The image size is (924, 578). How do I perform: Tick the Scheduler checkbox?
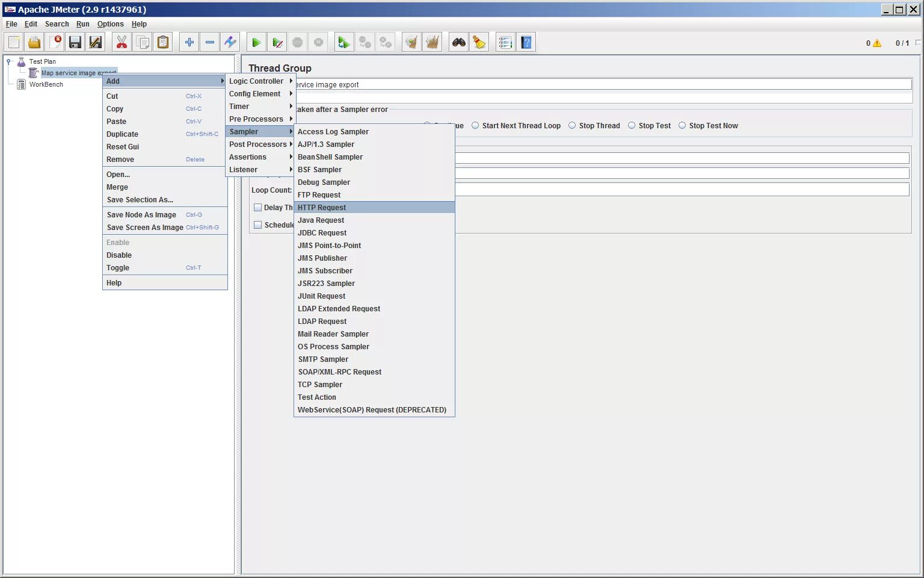257,225
